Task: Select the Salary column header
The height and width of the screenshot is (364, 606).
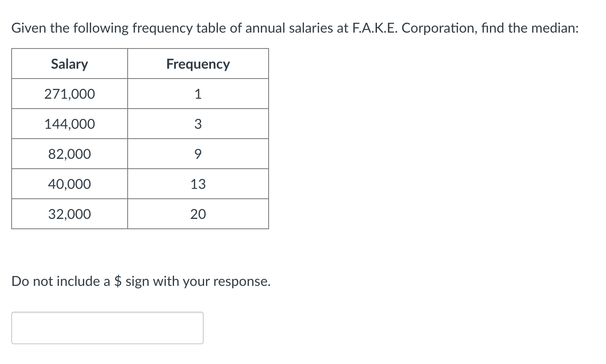Action: pos(69,64)
